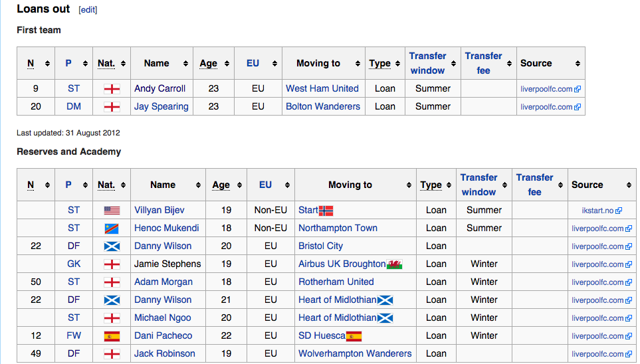
Task: Open ST position link in Adam Morgan row
Action: [x=74, y=282]
